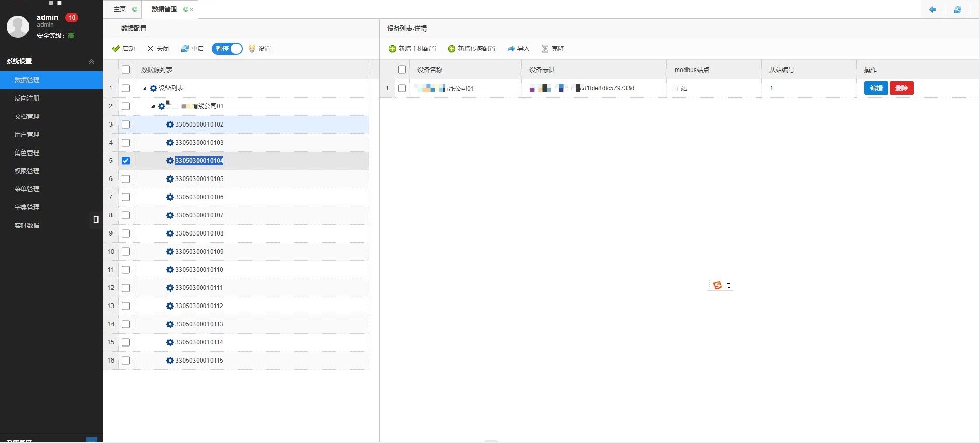
Task: Check the checkbox for 33050300010106
Action: (x=125, y=197)
